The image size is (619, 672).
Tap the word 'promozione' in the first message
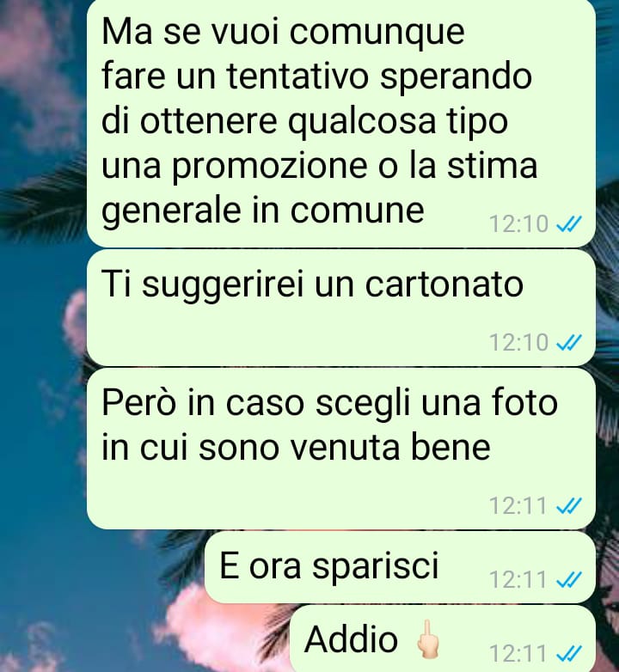point(270,168)
